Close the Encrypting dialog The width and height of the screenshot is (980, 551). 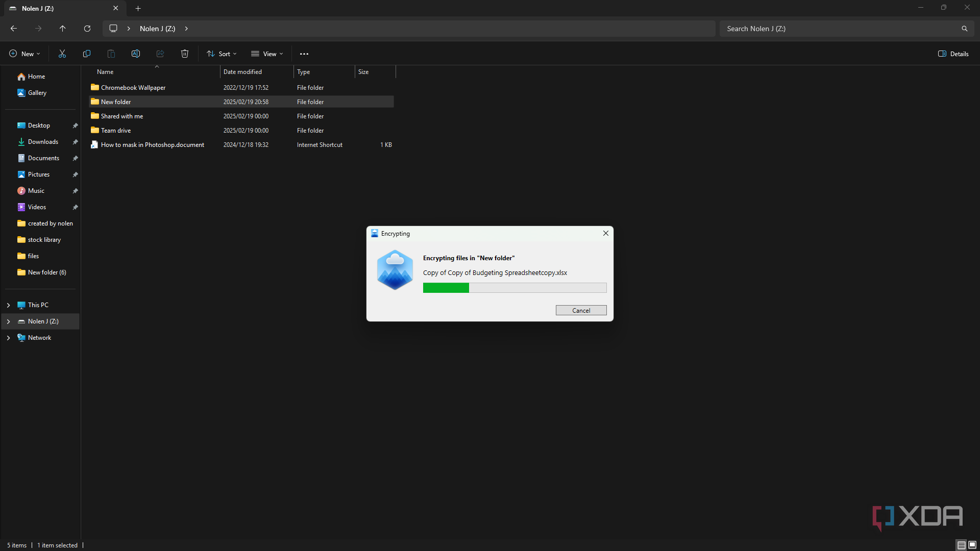(x=606, y=233)
